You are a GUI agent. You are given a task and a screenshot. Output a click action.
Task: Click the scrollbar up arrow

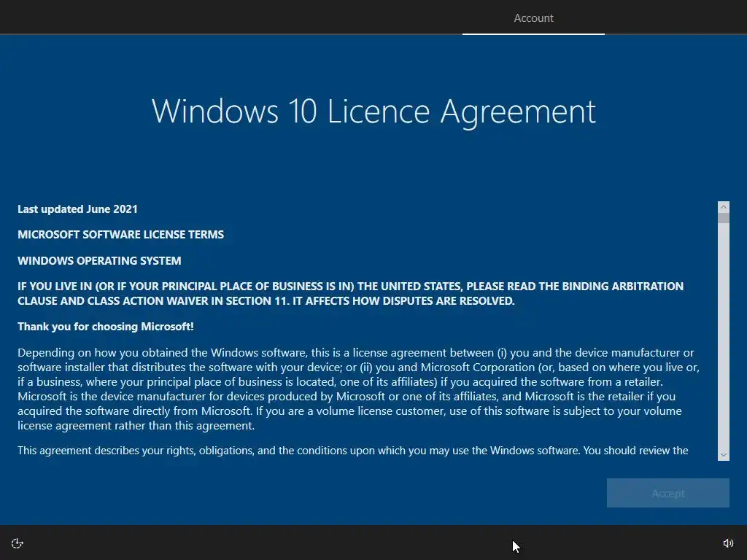(724, 207)
